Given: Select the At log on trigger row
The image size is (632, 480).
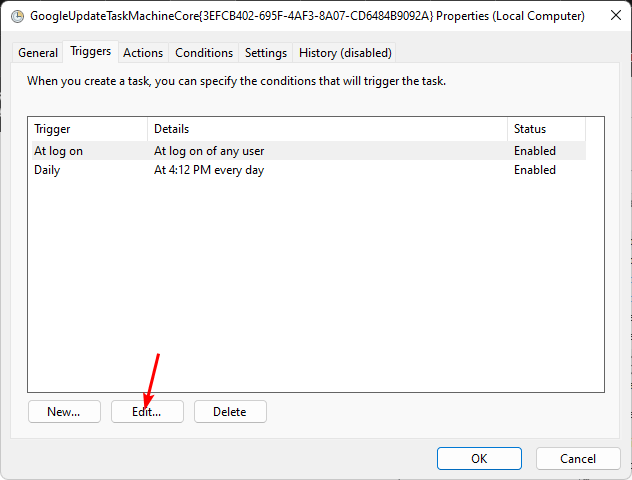Looking at the screenshot, I should click(58, 151).
